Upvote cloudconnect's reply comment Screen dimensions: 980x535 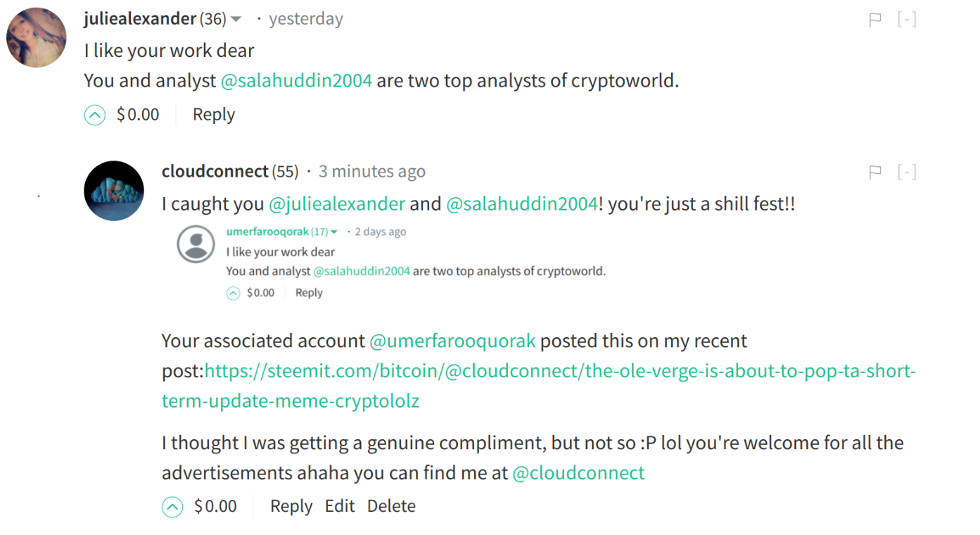pos(172,506)
